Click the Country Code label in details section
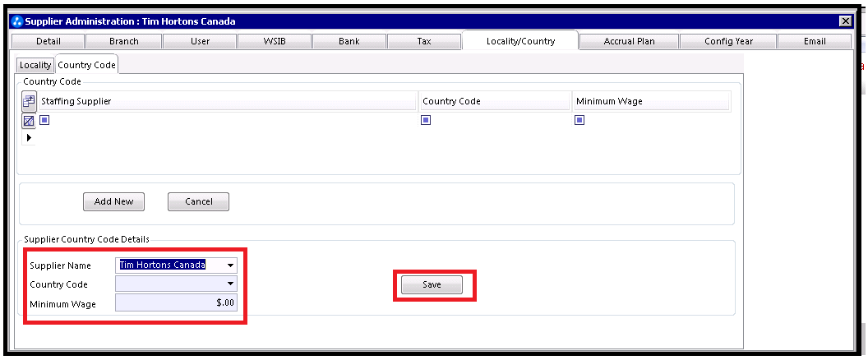The width and height of the screenshot is (868, 360). coord(58,284)
